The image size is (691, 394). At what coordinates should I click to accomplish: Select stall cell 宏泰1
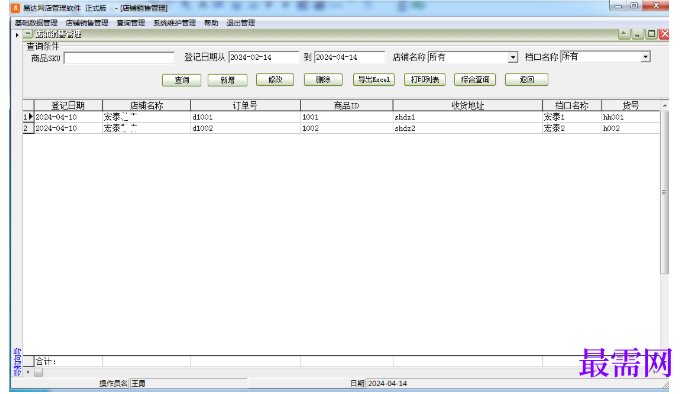tap(572, 117)
